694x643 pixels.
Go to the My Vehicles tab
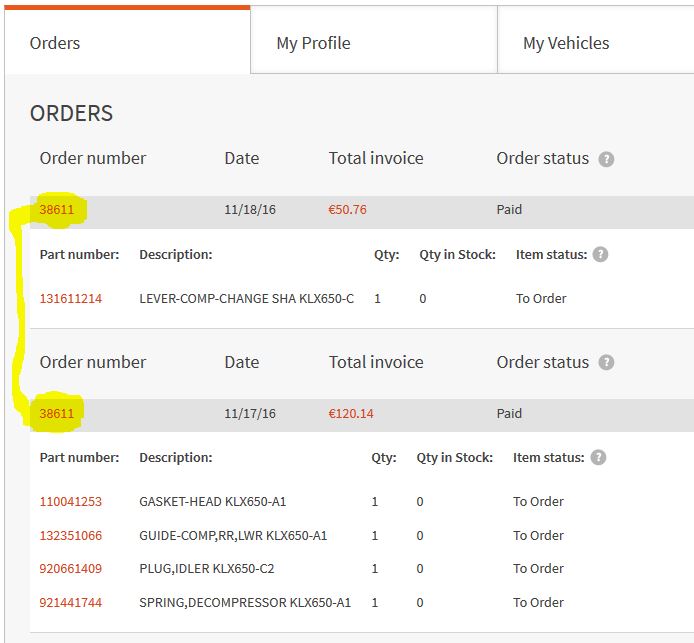coord(566,43)
